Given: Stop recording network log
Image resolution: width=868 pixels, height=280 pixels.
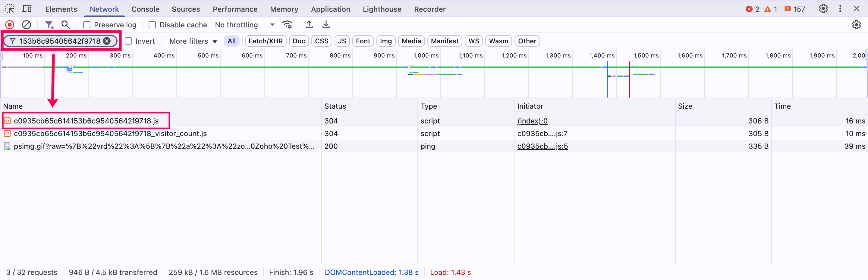Looking at the screenshot, I should pyautogui.click(x=10, y=25).
